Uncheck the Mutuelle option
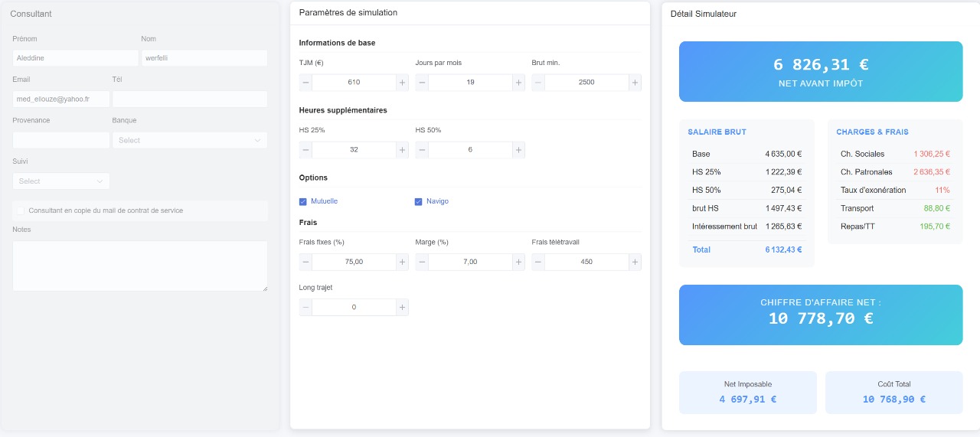Screen dimensions: 980x437 coord(303,201)
